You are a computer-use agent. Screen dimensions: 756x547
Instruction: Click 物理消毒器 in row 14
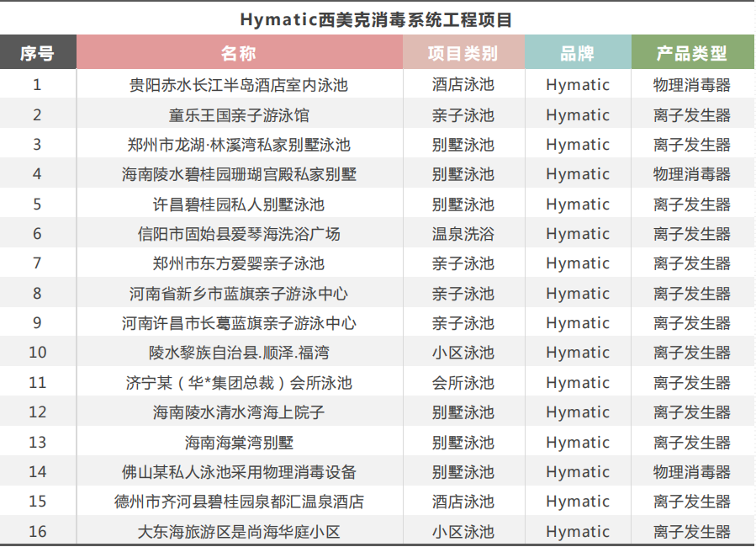[x=692, y=472]
